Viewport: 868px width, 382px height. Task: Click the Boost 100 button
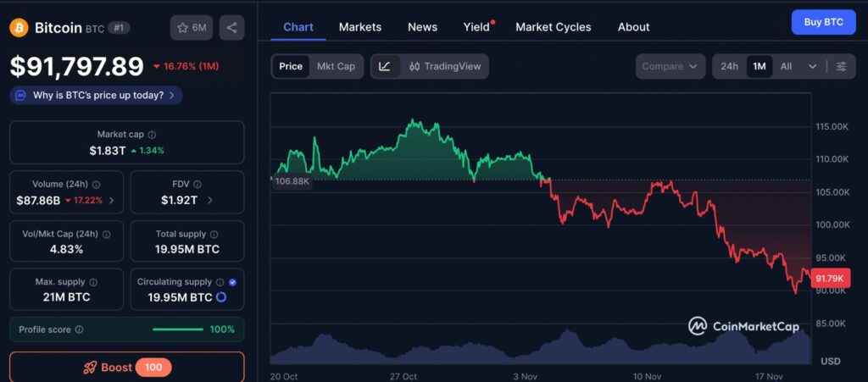pyautogui.click(x=127, y=368)
